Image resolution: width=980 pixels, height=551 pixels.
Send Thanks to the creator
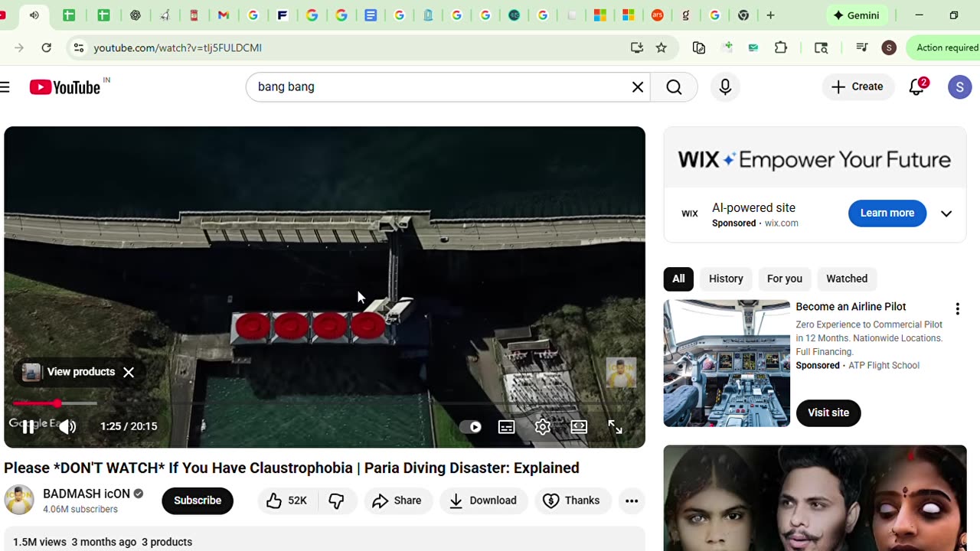point(571,500)
